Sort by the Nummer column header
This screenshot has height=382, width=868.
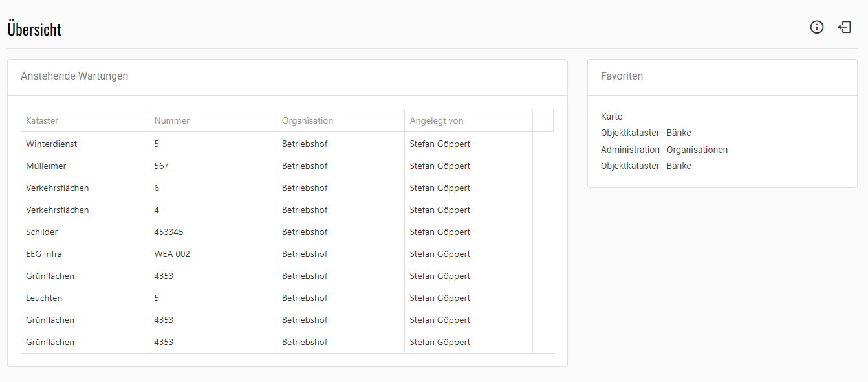pyautogui.click(x=172, y=120)
